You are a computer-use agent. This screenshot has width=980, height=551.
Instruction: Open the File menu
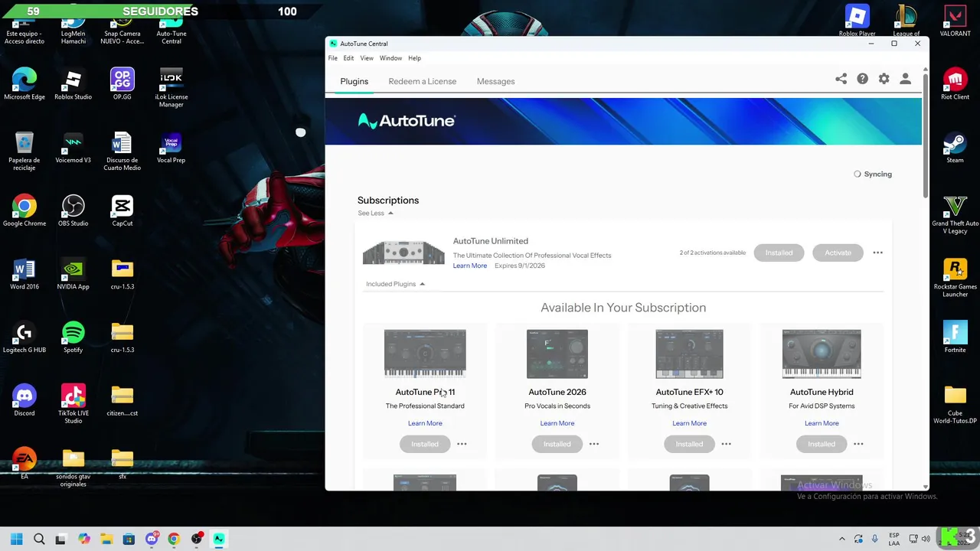pos(333,58)
